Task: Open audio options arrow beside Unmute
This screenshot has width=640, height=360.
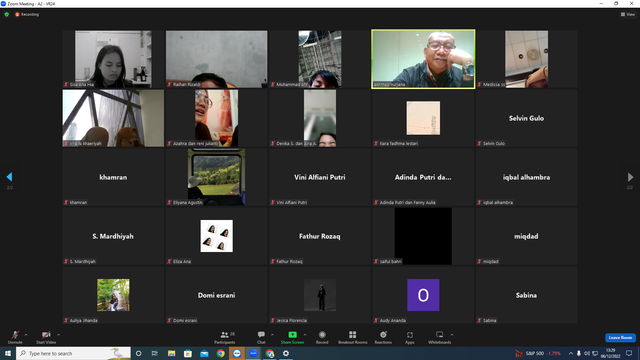Action: pyautogui.click(x=26, y=335)
